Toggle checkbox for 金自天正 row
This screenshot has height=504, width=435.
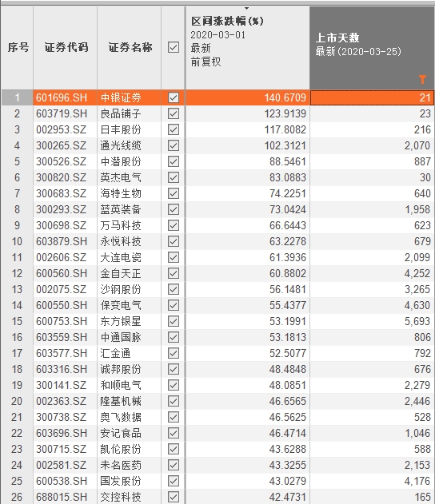coord(174,273)
